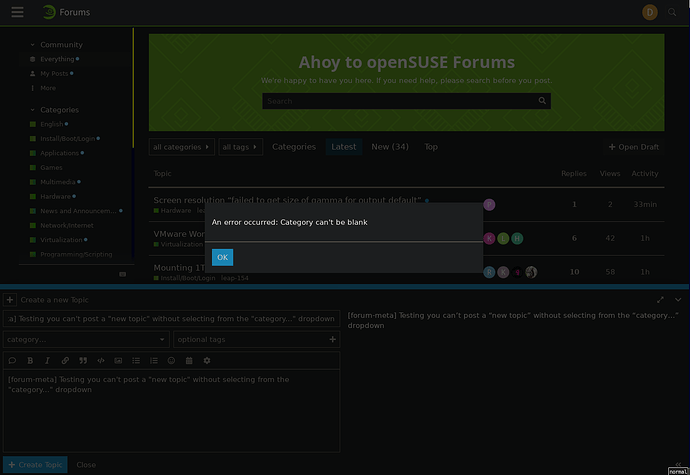Click the Open Draft button

click(x=634, y=147)
